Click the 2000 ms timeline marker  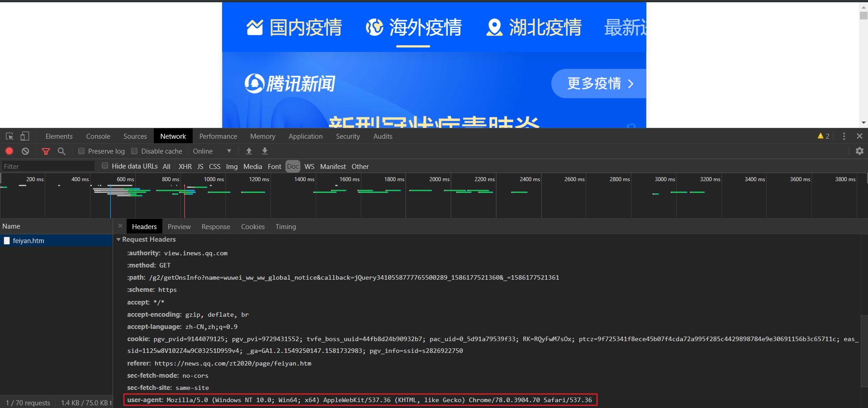pyautogui.click(x=439, y=179)
